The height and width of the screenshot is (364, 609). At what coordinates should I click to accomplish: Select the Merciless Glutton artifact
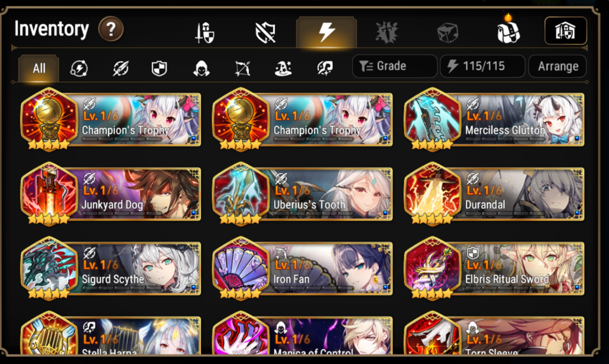(x=494, y=119)
